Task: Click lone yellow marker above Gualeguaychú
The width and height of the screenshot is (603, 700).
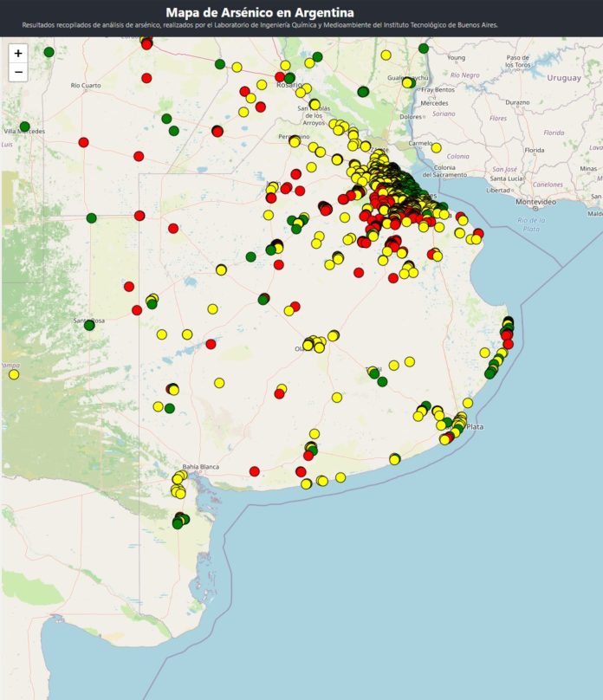Action: [386, 55]
